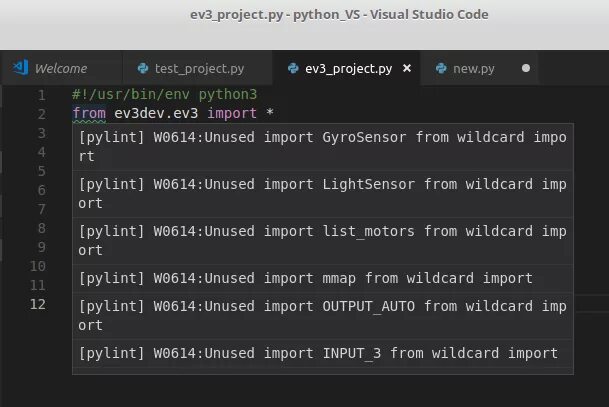The height and width of the screenshot is (407, 609).
Task: Click the shebang comment on line 1
Action: [x=165, y=94]
